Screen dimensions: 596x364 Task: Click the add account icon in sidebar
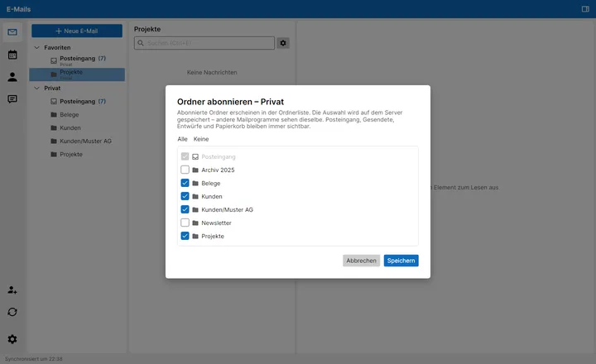[x=12, y=290]
